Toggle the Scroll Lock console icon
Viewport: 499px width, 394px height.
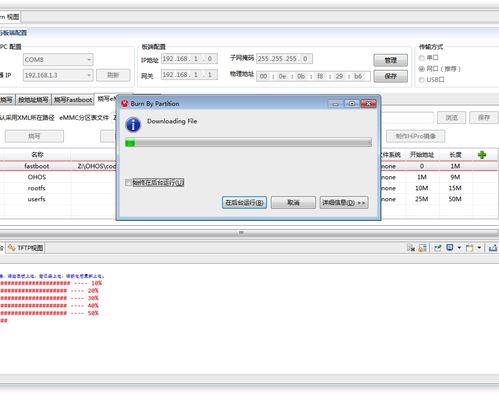(x=422, y=248)
